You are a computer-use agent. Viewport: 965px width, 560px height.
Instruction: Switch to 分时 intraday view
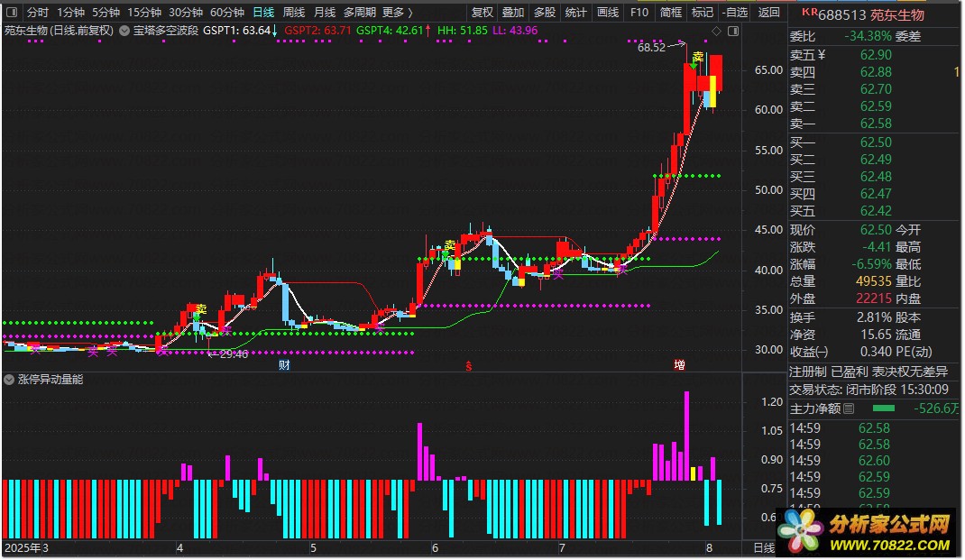(x=38, y=13)
